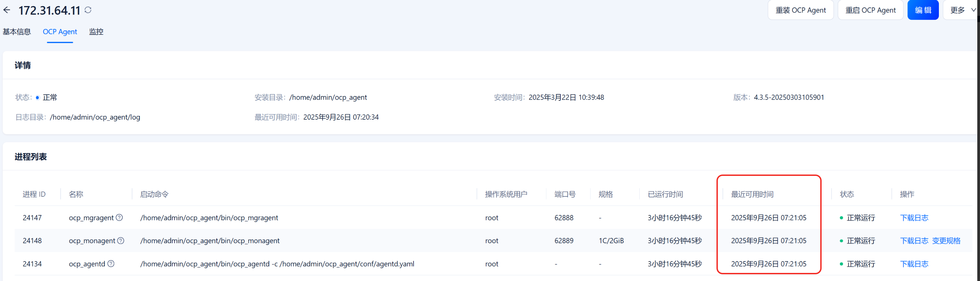The image size is (980, 281).
Task: Click the 最近可用时间 column header
Action: (x=752, y=194)
